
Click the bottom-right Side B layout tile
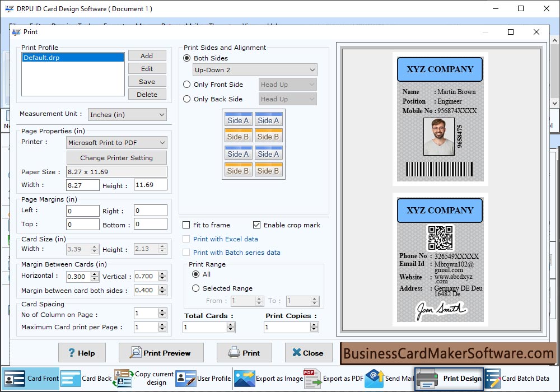coord(269,170)
